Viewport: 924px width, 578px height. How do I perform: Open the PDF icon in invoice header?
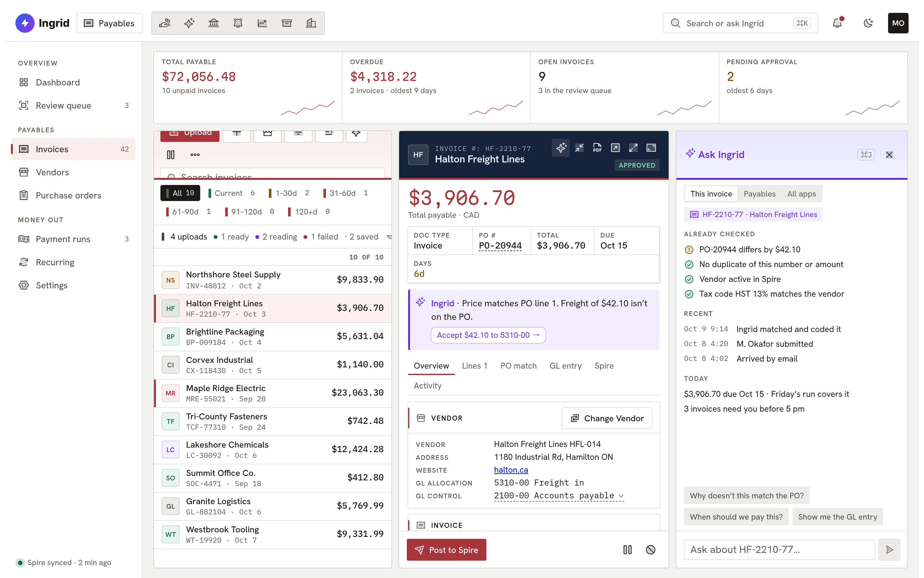[597, 148]
